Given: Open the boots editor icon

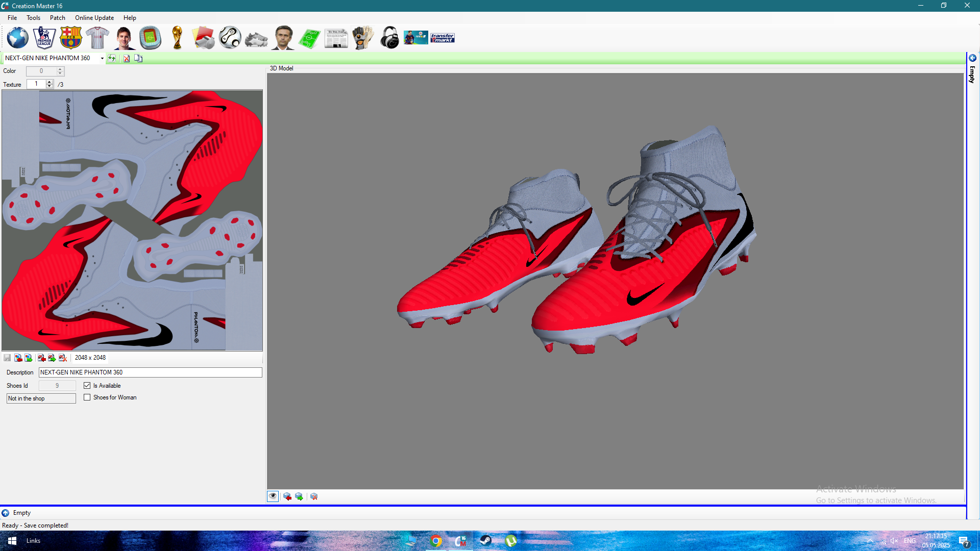Looking at the screenshot, I should tap(257, 39).
